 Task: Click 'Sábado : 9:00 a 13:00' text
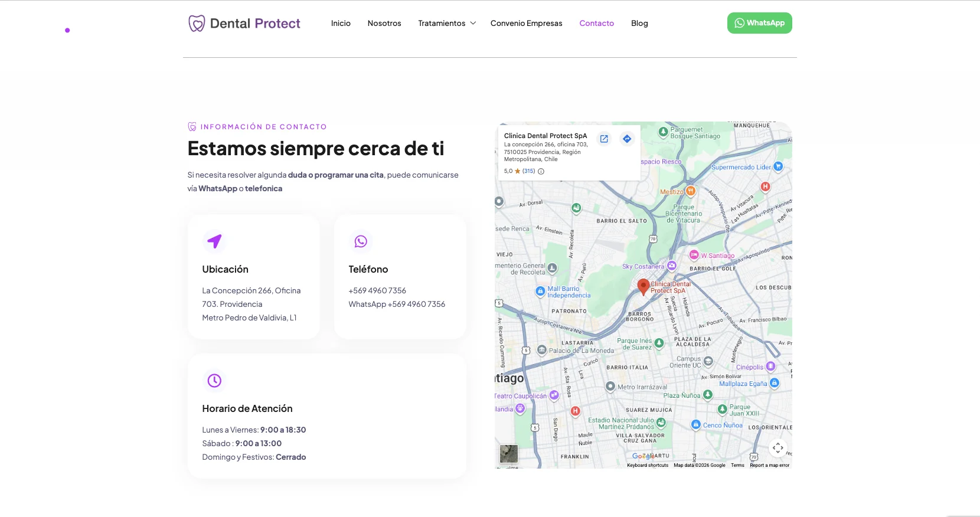(242, 443)
